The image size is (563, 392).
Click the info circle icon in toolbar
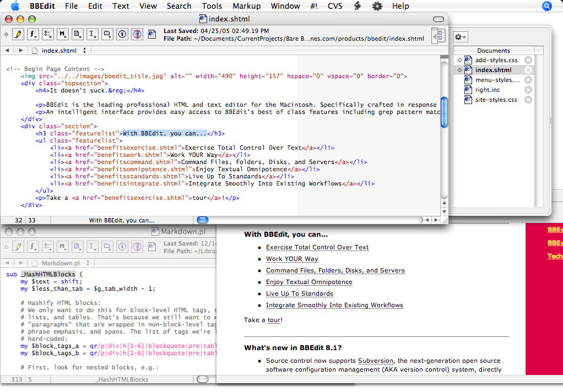coord(122,35)
